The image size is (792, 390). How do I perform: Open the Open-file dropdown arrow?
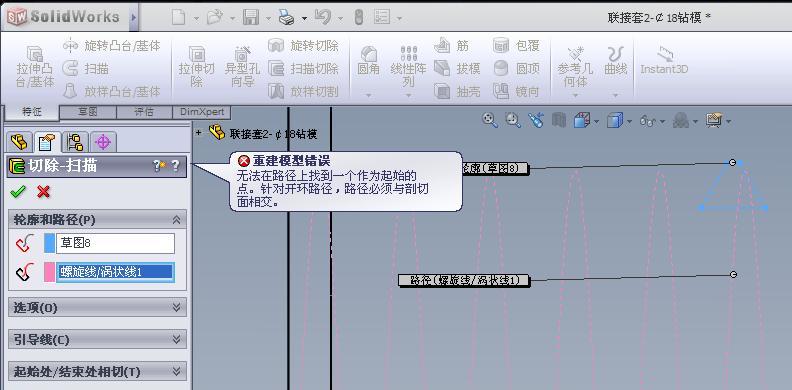click(x=232, y=18)
